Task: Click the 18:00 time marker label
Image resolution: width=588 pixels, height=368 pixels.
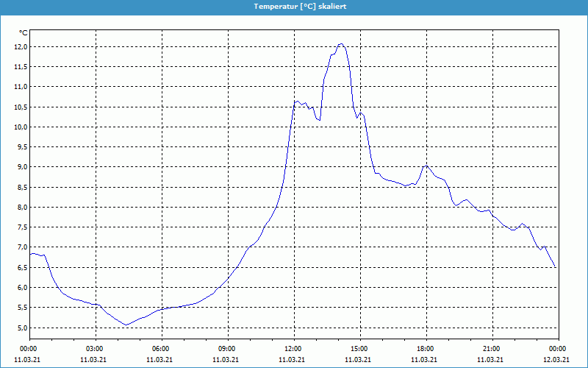Action: pyautogui.click(x=426, y=349)
